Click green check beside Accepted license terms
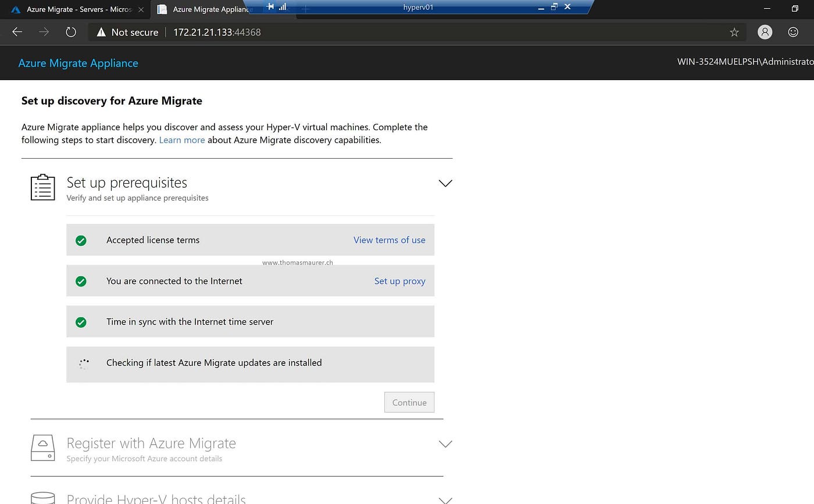 81,240
